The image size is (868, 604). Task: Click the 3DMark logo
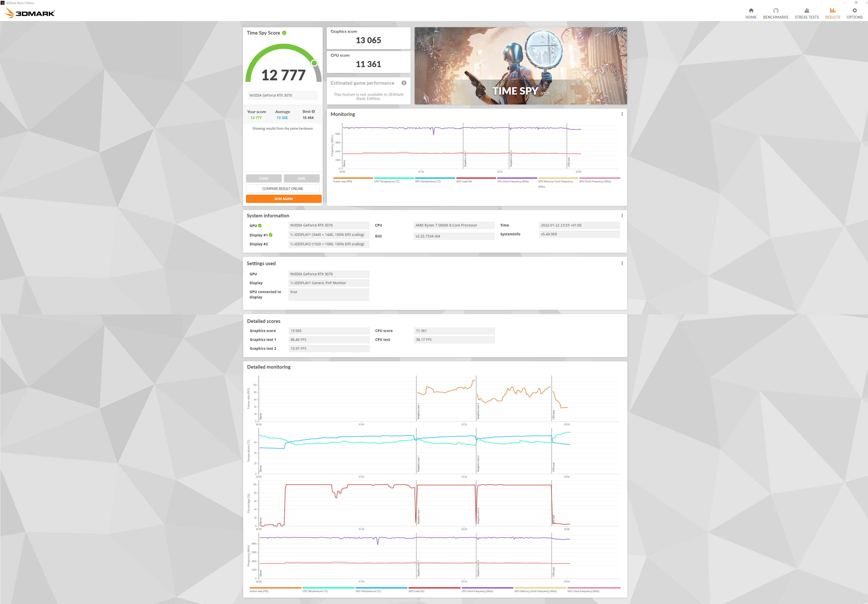(x=29, y=12)
